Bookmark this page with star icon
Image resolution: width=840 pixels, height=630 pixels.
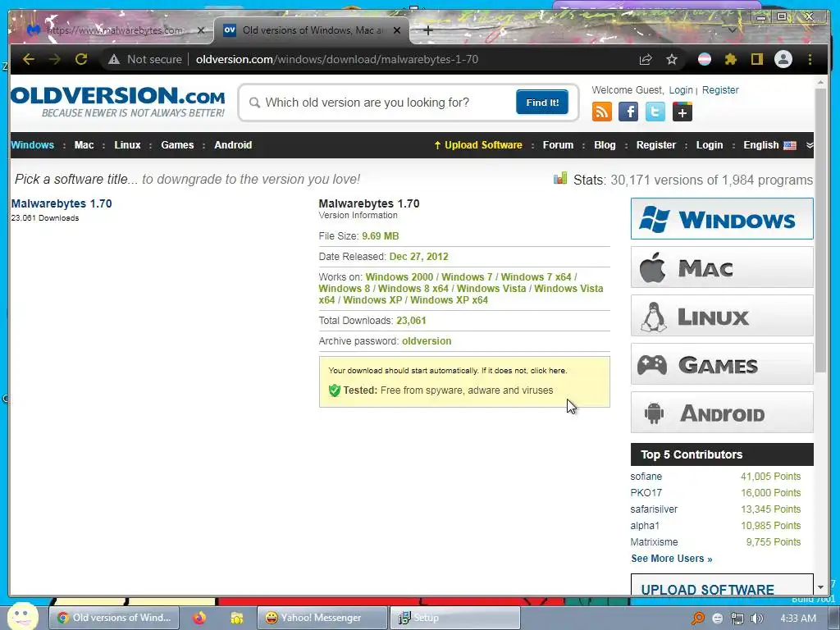click(x=672, y=59)
